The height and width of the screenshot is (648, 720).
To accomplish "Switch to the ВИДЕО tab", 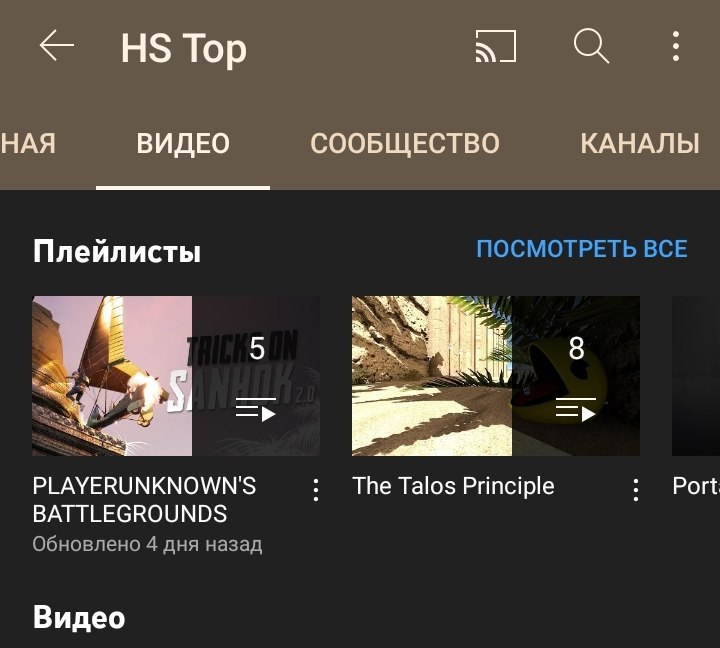I will pyautogui.click(x=183, y=143).
